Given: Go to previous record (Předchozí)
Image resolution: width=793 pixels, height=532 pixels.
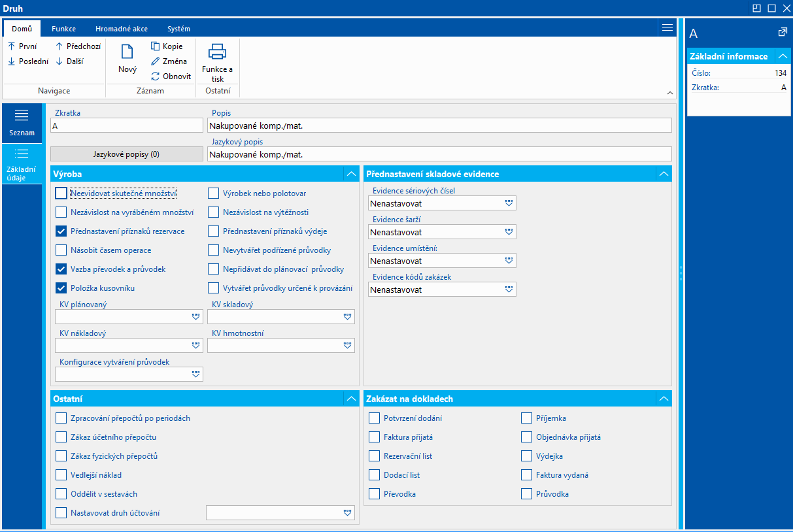Looking at the screenshot, I should 78,46.
